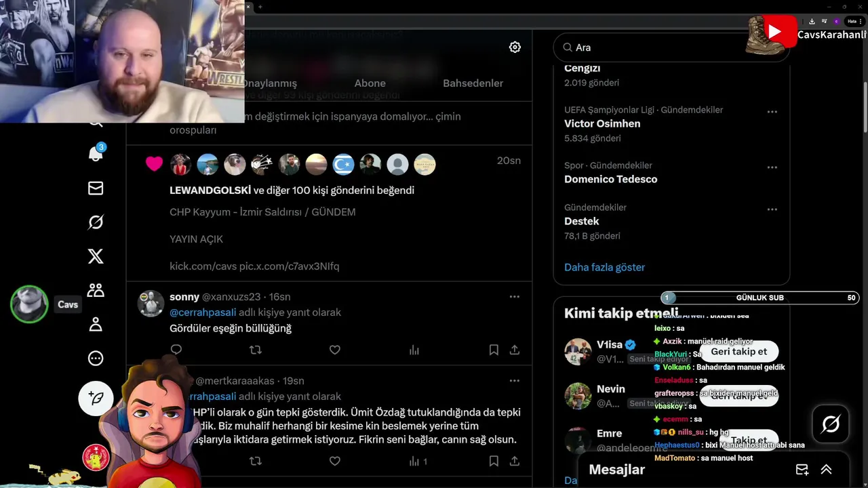Like the @mertkaraaakas reply
868x488 pixels.
pos(334,461)
